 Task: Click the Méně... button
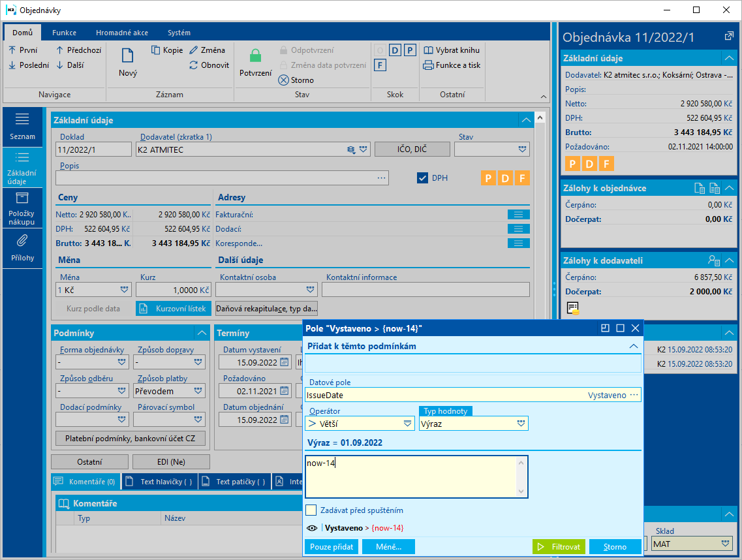click(388, 547)
